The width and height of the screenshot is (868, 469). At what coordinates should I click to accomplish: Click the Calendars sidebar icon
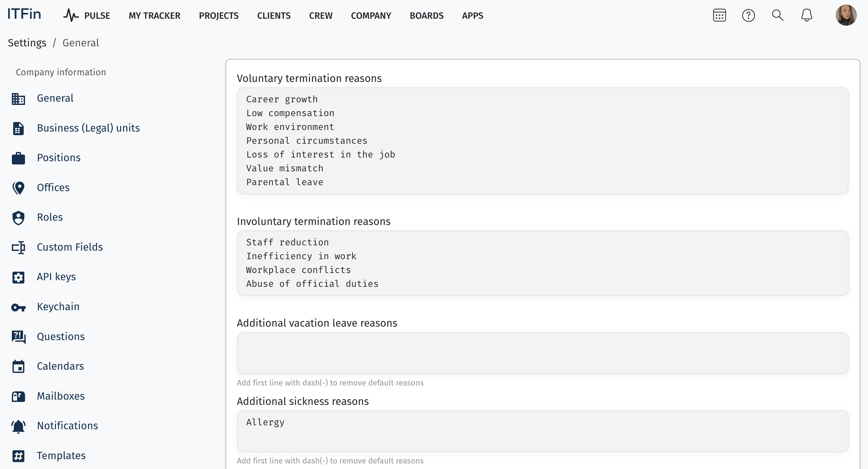pos(18,367)
